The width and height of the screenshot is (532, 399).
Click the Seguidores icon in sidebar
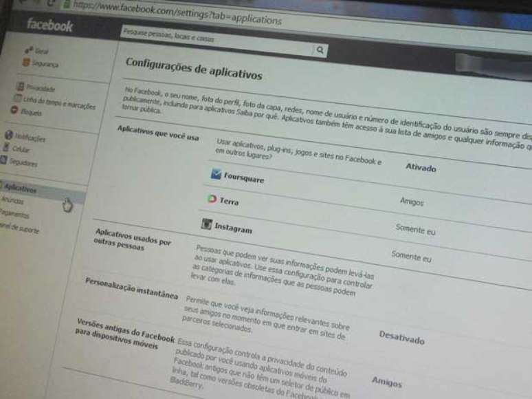click(x=3, y=160)
